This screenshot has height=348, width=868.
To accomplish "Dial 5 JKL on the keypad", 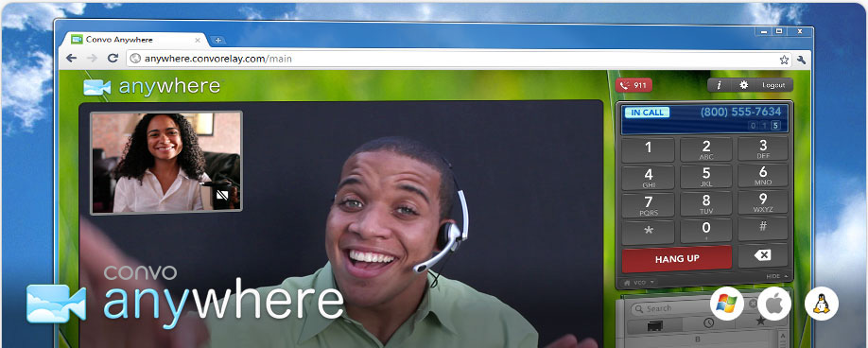I will pos(705,177).
